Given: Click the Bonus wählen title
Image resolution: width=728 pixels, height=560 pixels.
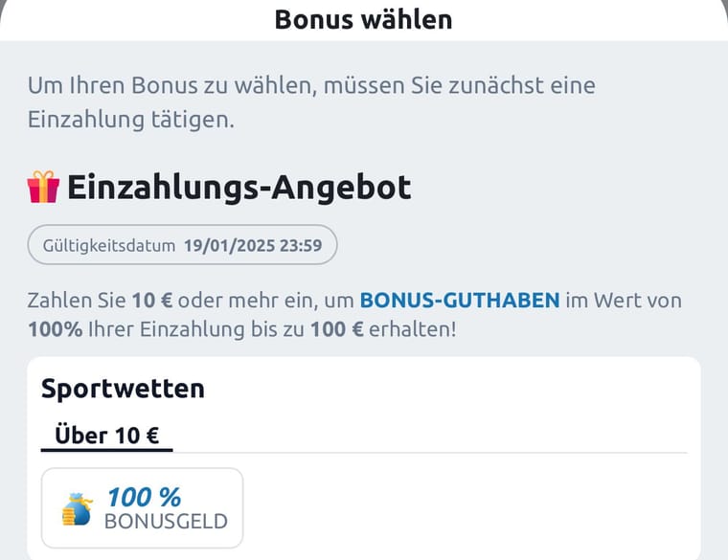Looking at the screenshot, I should (364, 20).
